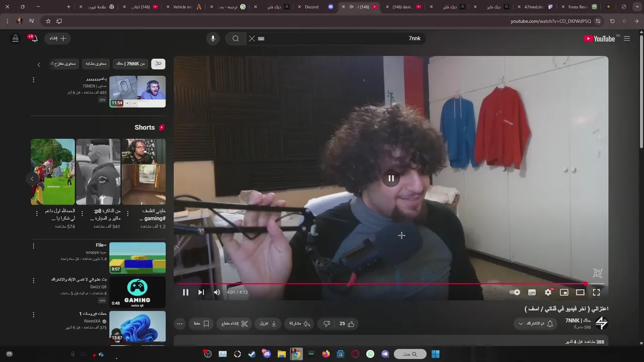This screenshot has height=362, width=644.
Task: Open options for the 541K views short
Action: 82,214
